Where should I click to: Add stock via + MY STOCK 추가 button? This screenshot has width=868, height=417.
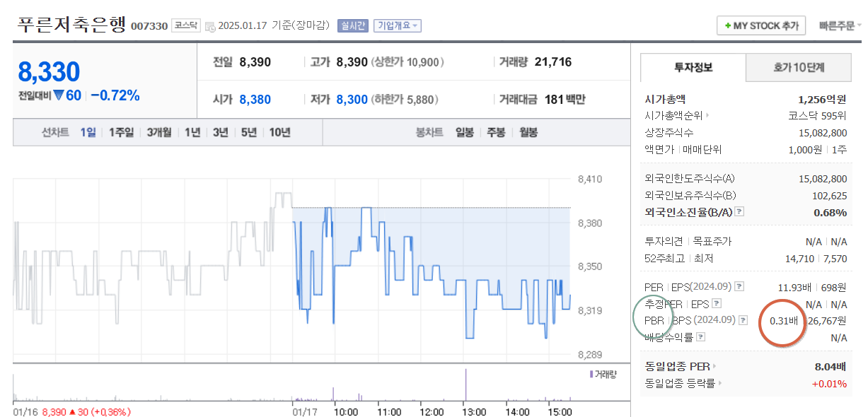[760, 25]
